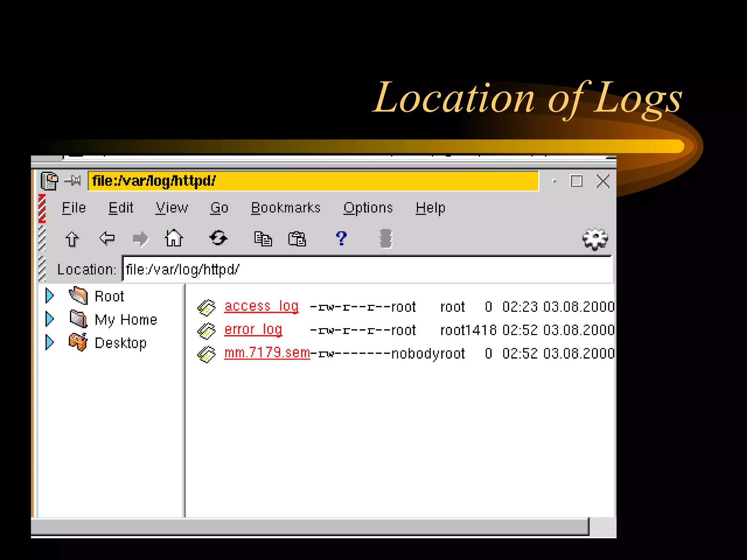Image resolution: width=747 pixels, height=560 pixels.
Task: Click the My Home folder icon
Action: point(78,319)
